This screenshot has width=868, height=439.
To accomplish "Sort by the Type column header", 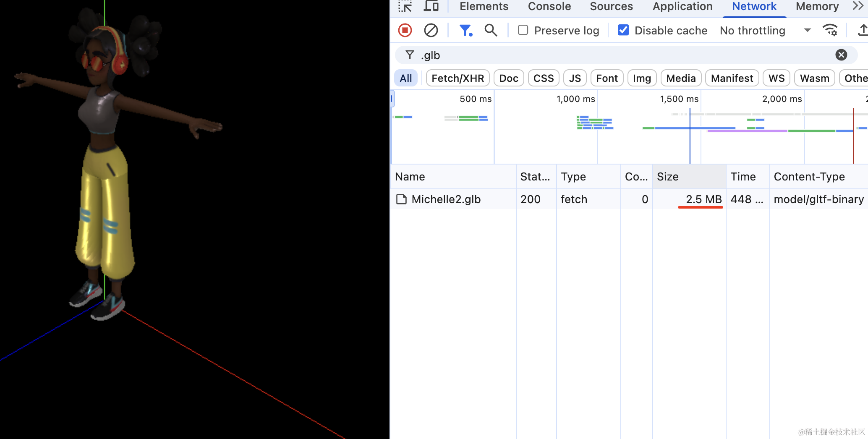I will pos(588,177).
